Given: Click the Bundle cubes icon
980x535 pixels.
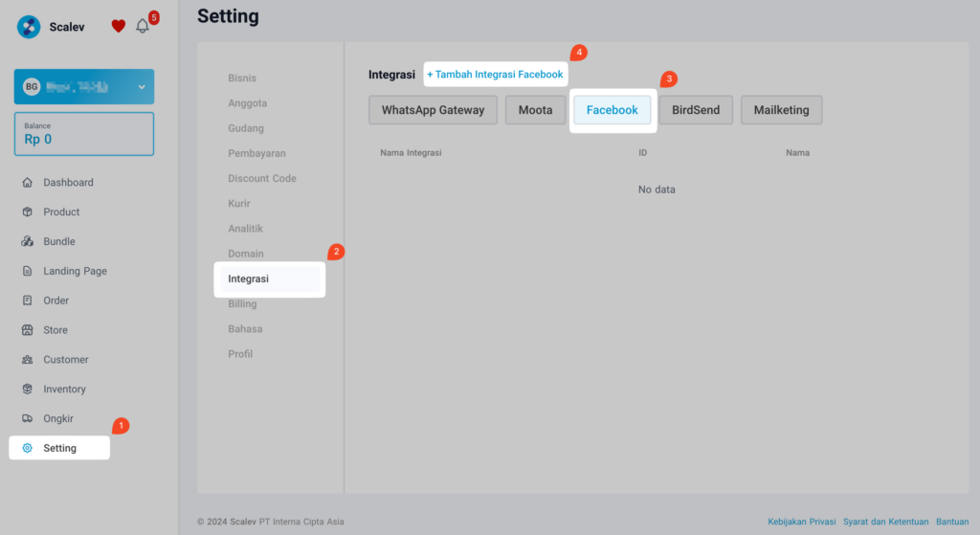Looking at the screenshot, I should (x=27, y=241).
